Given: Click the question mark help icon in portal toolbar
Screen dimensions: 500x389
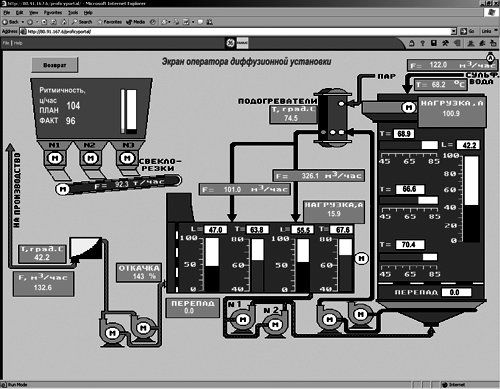Looking at the screenshot, I should pos(423,43).
